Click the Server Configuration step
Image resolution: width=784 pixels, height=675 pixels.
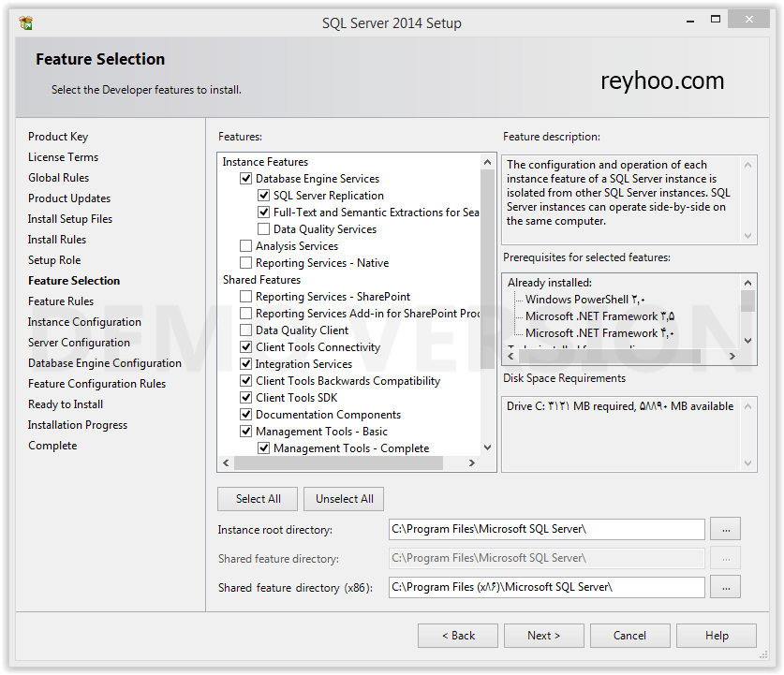79,343
